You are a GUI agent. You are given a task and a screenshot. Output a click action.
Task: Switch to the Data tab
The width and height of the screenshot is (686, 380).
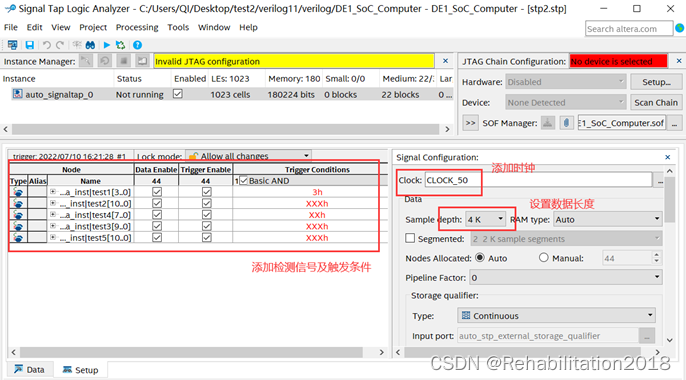[29, 370]
